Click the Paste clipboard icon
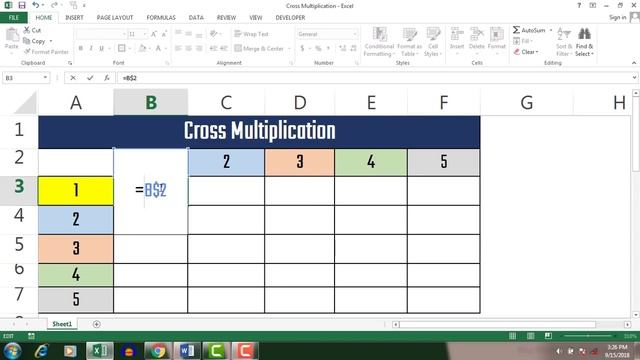 (x=12, y=35)
